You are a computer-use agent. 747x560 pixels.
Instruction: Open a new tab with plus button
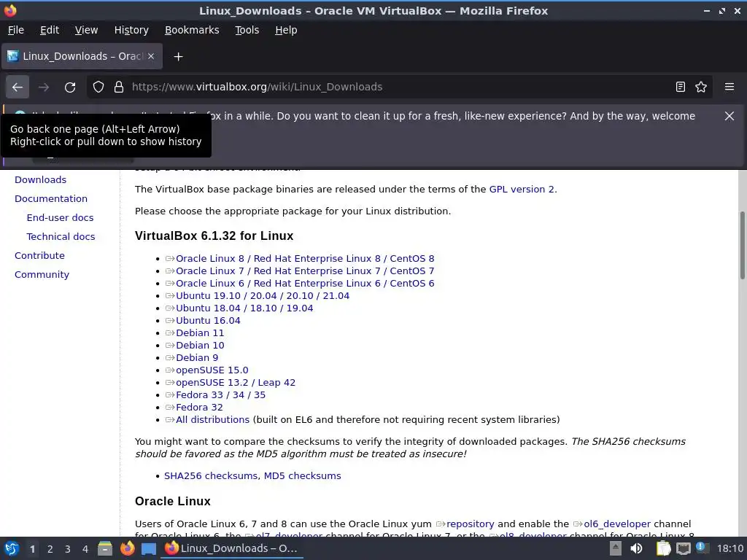(178, 57)
